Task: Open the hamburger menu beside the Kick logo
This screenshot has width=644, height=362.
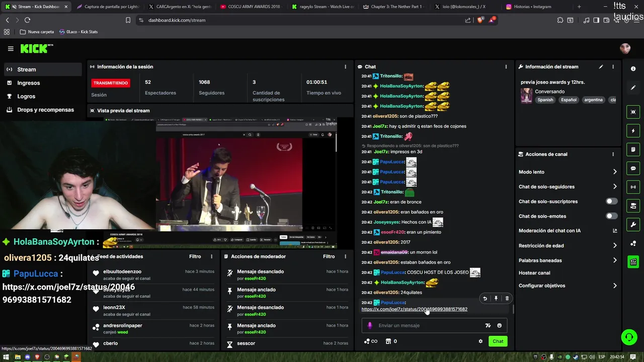Action: pos(11,49)
